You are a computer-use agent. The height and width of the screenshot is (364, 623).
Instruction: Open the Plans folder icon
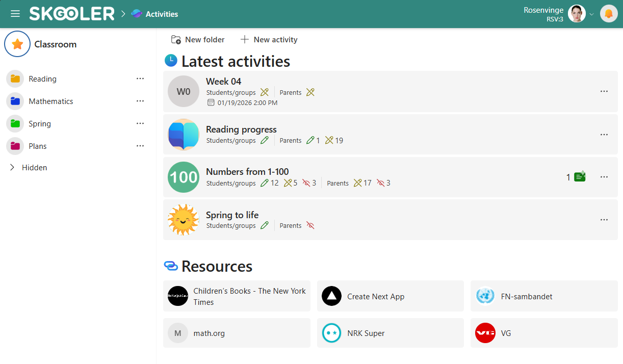15,146
